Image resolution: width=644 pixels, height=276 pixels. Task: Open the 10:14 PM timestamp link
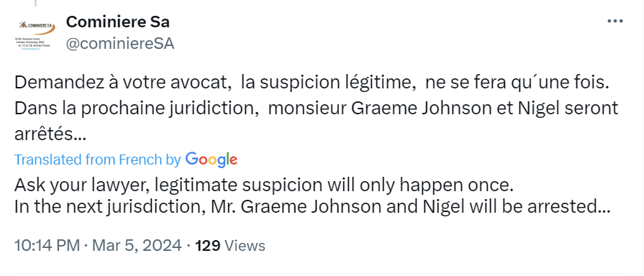pyautogui.click(x=47, y=246)
